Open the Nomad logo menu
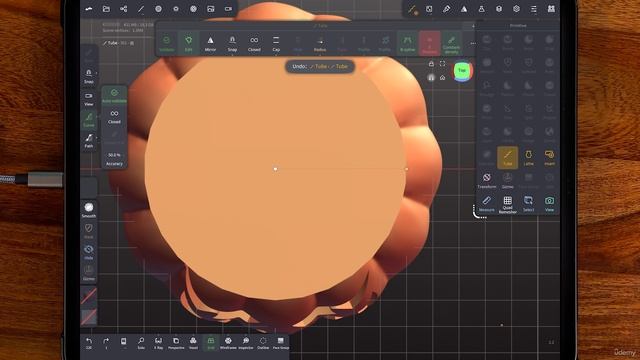 coord(89,9)
